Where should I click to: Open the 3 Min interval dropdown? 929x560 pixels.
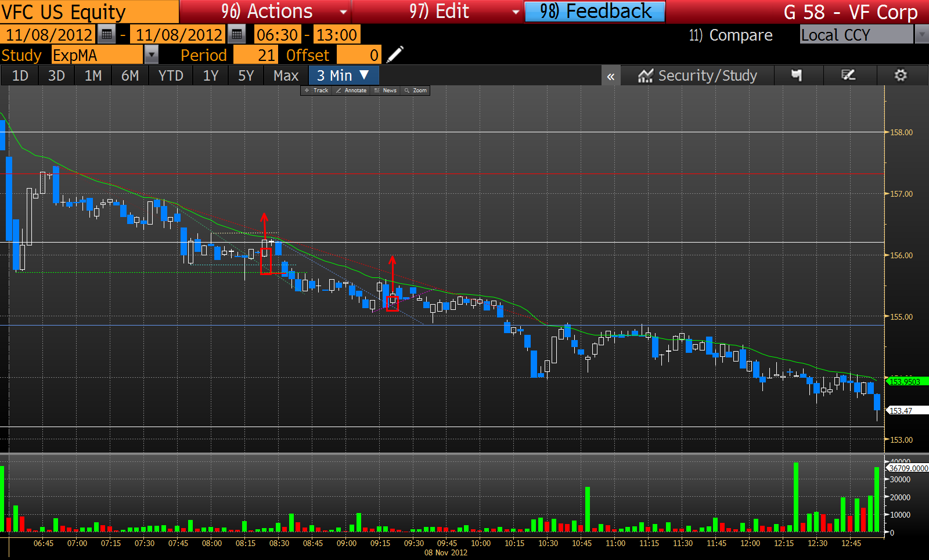344,75
